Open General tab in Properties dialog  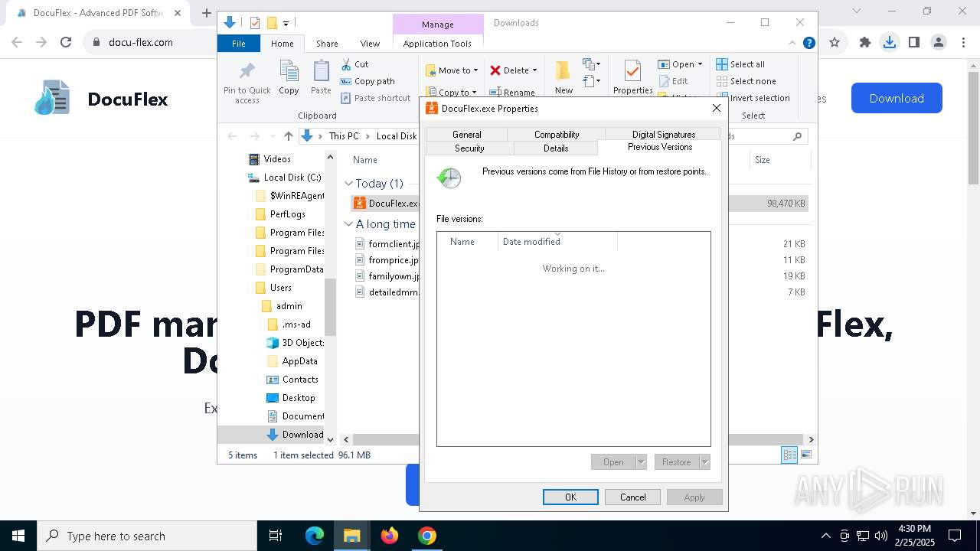(x=466, y=135)
